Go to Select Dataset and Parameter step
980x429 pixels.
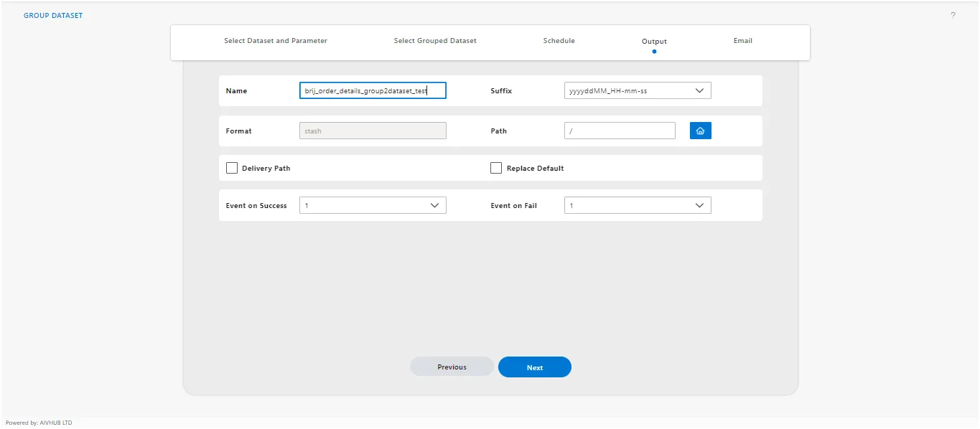tap(276, 41)
